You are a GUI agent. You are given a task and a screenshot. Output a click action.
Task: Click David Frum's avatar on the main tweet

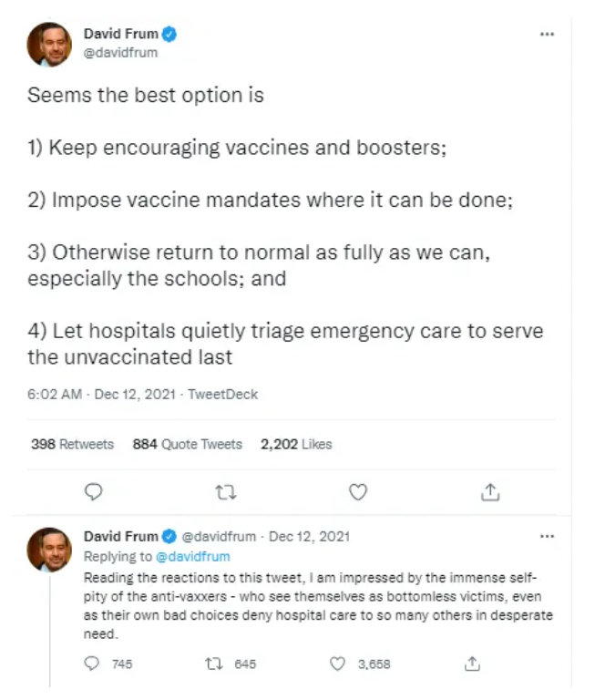tap(49, 46)
